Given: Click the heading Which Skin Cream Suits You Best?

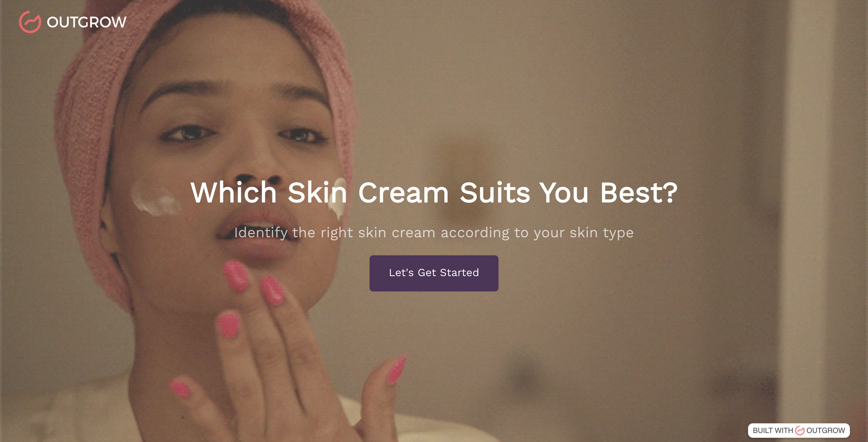Looking at the screenshot, I should (x=434, y=193).
